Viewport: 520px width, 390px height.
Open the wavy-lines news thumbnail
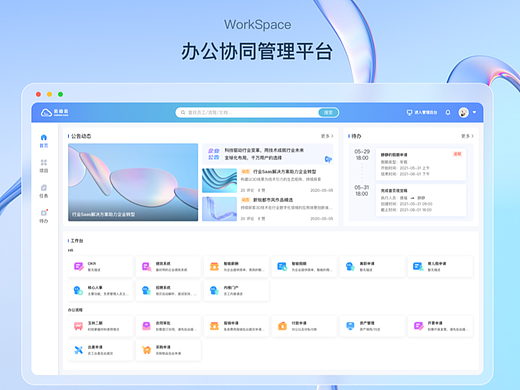pos(219,180)
